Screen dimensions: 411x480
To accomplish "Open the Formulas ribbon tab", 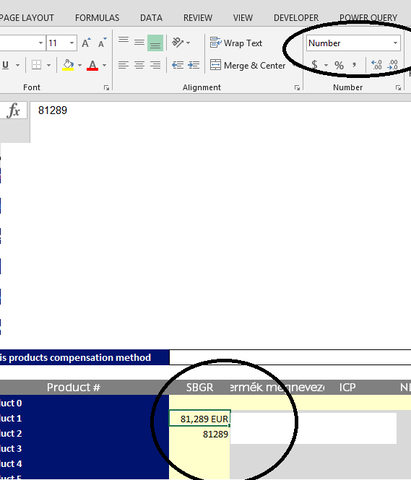I will click(97, 18).
